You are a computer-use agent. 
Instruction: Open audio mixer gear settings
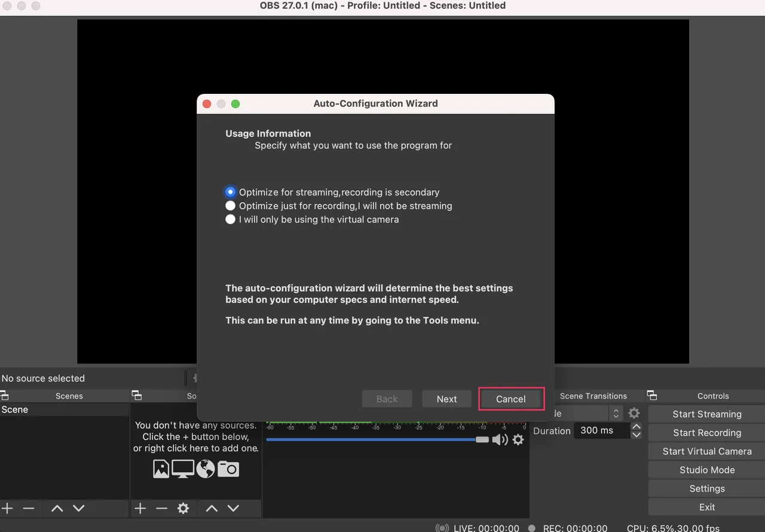[x=518, y=440]
